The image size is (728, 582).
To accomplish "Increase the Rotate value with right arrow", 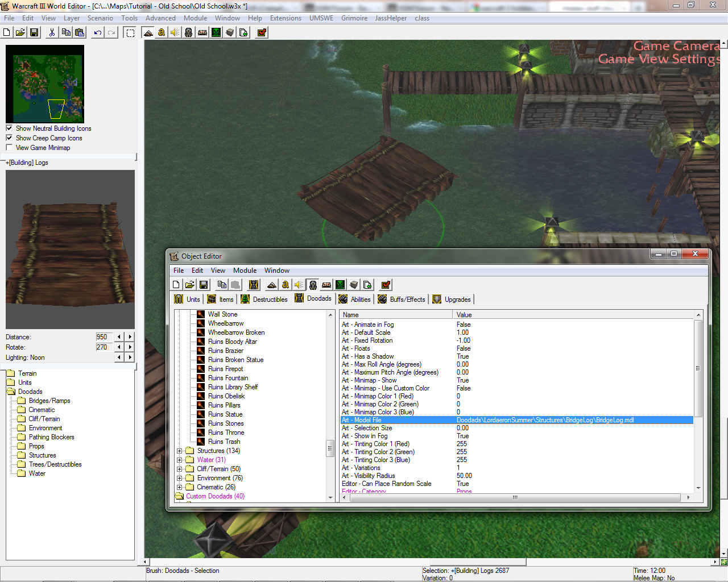I will pos(130,347).
